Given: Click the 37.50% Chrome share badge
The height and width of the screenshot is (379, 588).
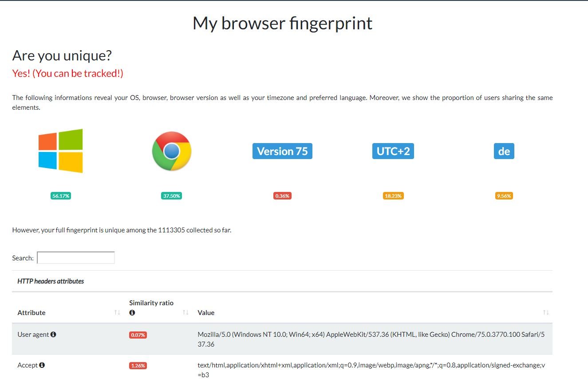Looking at the screenshot, I should pyautogui.click(x=171, y=196).
